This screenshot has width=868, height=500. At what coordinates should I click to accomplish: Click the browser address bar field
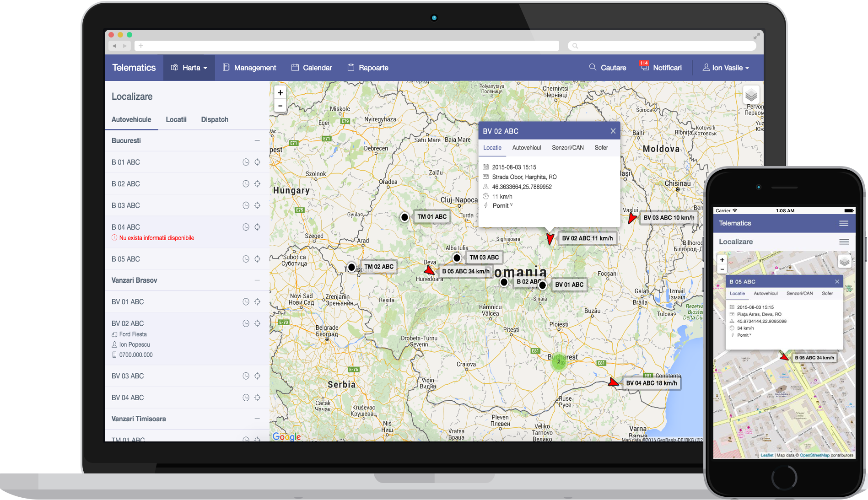[x=347, y=46]
